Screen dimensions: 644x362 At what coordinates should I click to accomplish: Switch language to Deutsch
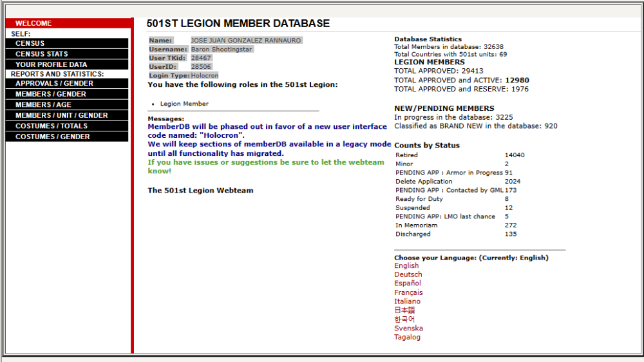click(x=408, y=274)
